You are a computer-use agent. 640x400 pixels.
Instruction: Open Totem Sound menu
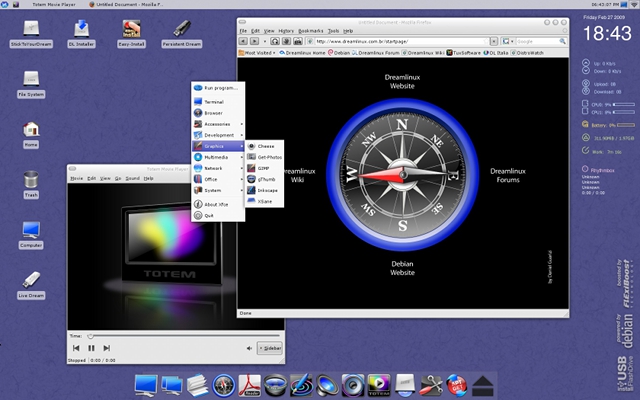click(132, 178)
